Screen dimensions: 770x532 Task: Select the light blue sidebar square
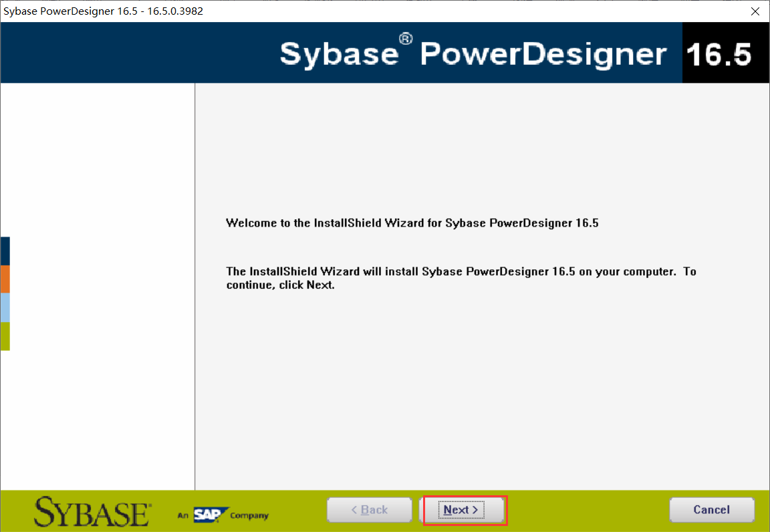pos(5,307)
